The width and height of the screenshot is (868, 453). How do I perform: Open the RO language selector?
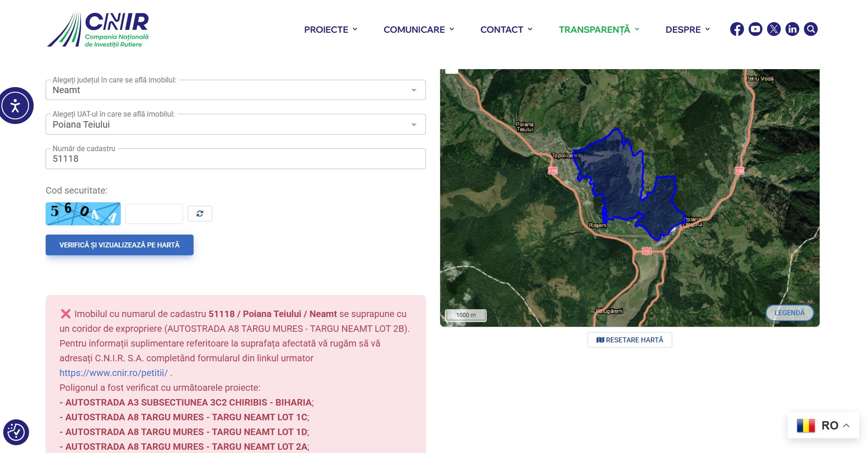click(823, 425)
